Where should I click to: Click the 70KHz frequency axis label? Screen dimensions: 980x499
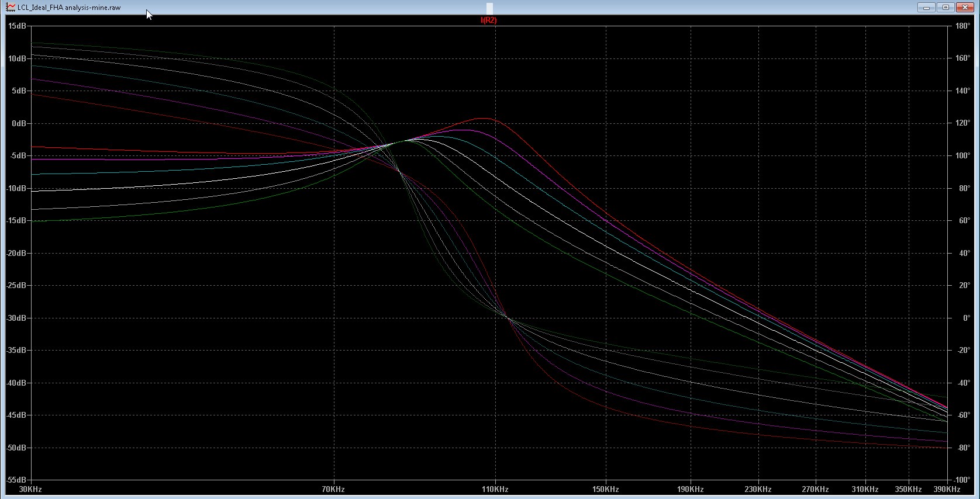333,490
